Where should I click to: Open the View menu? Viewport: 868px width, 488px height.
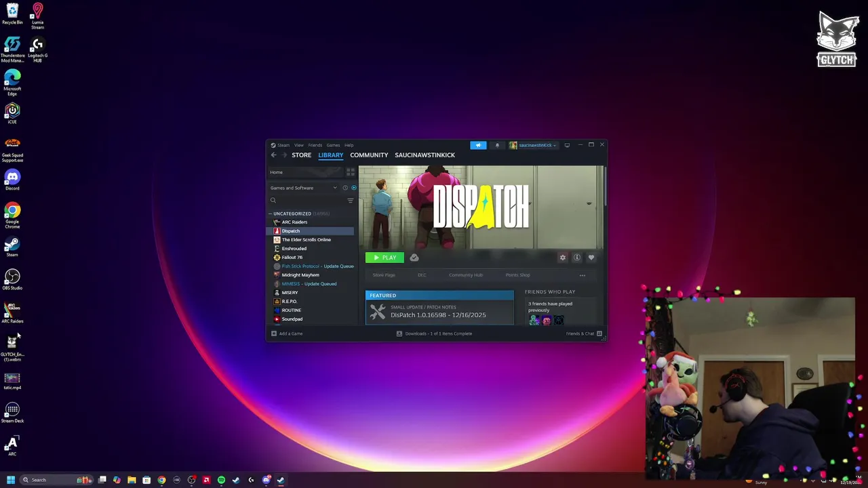pyautogui.click(x=299, y=145)
